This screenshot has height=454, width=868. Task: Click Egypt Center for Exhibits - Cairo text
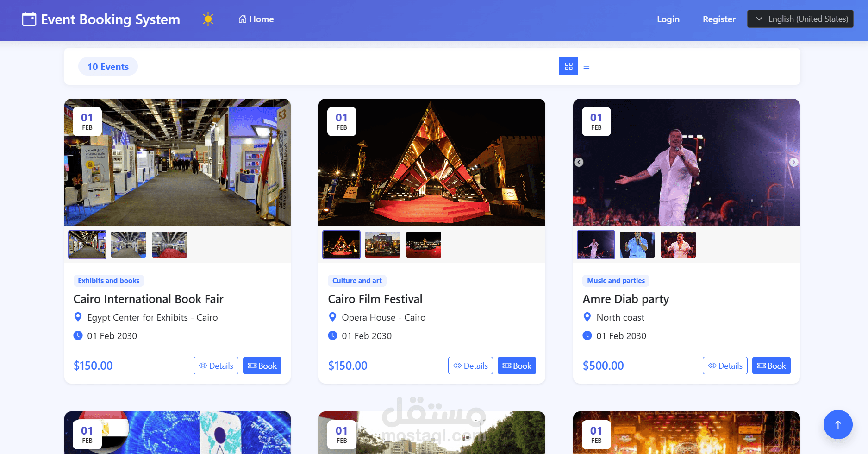[x=152, y=317]
